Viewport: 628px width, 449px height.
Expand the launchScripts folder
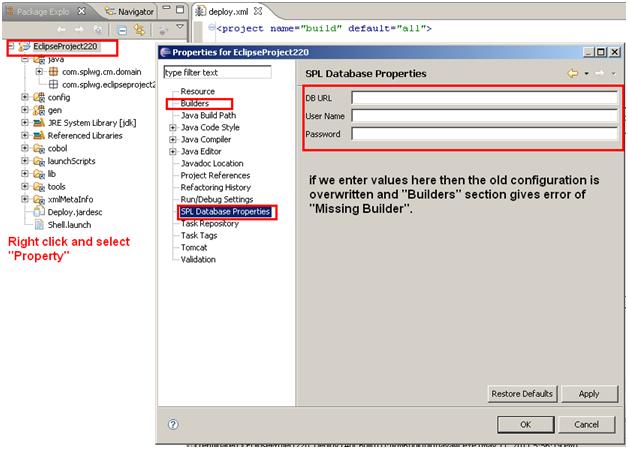point(25,161)
